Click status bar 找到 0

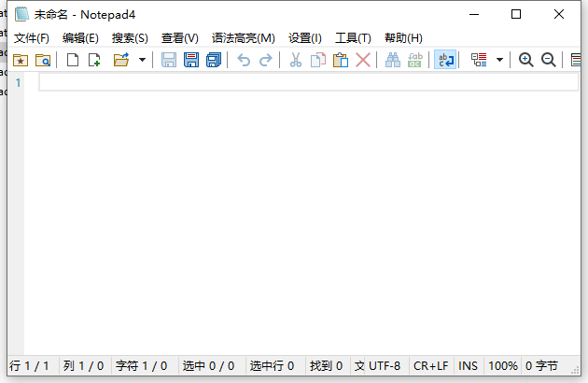point(329,366)
